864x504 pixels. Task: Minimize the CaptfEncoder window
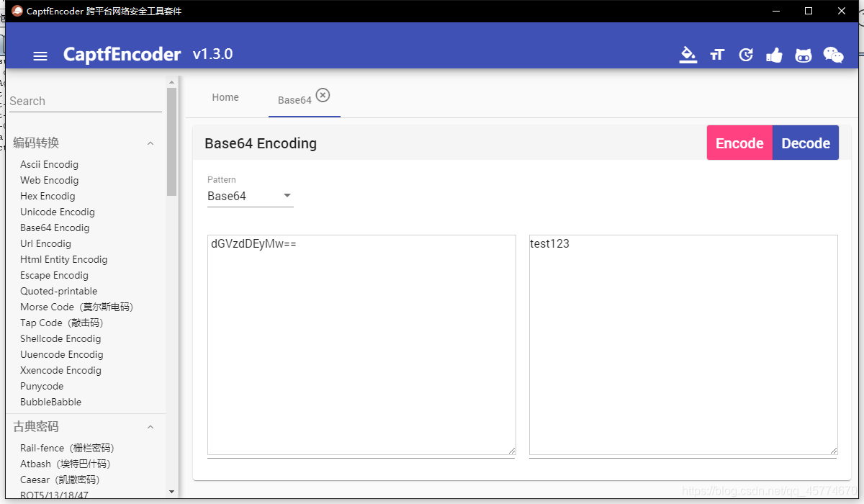pyautogui.click(x=776, y=11)
